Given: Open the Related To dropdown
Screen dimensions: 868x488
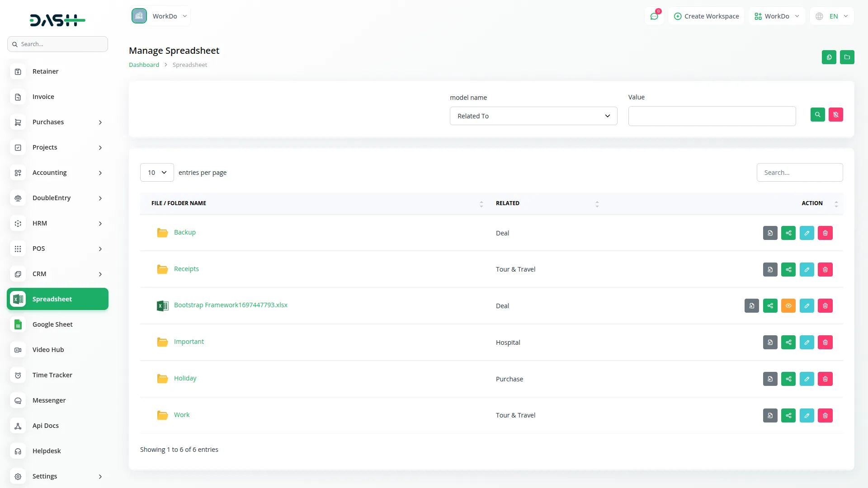Looking at the screenshot, I should pyautogui.click(x=533, y=116).
